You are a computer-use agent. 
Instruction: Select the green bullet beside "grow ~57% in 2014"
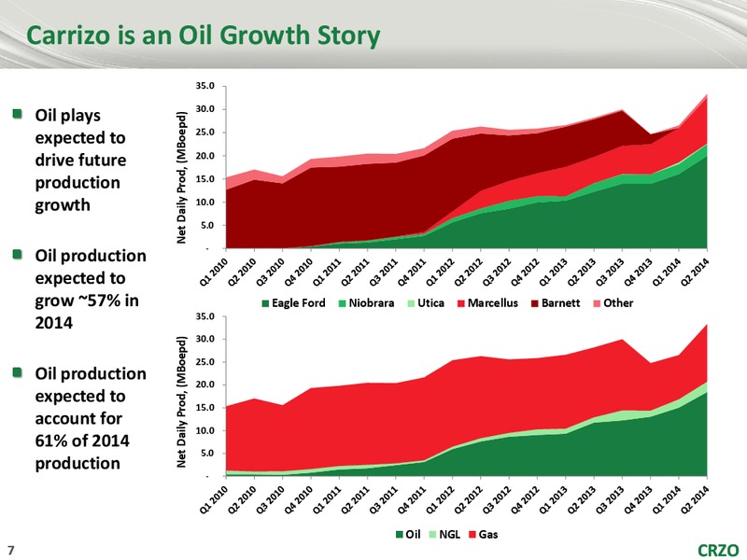tap(18, 254)
